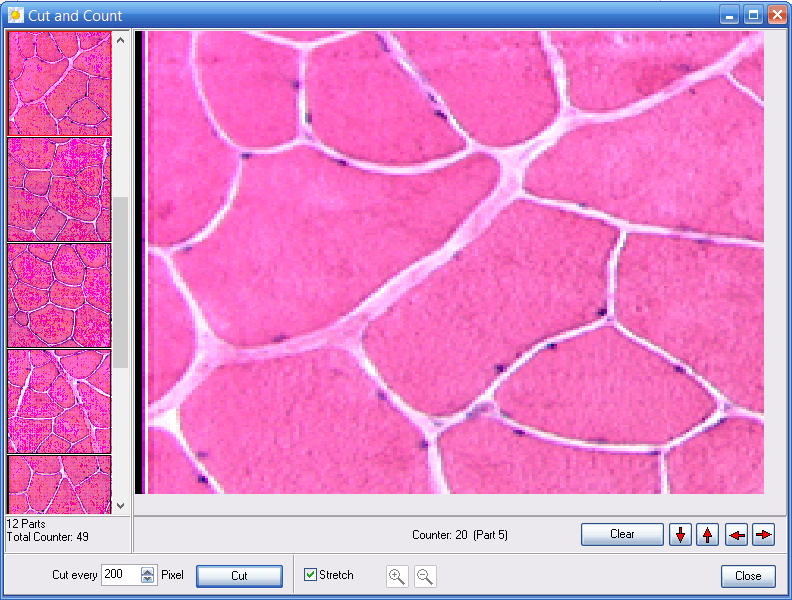Click the thumbnail list scrollbar thumb

point(120,282)
